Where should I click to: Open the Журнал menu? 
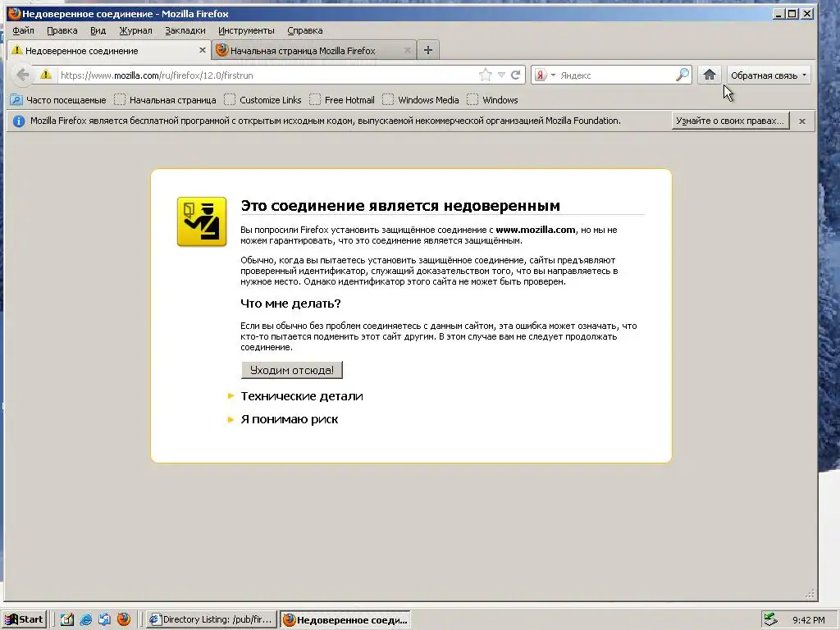135,30
